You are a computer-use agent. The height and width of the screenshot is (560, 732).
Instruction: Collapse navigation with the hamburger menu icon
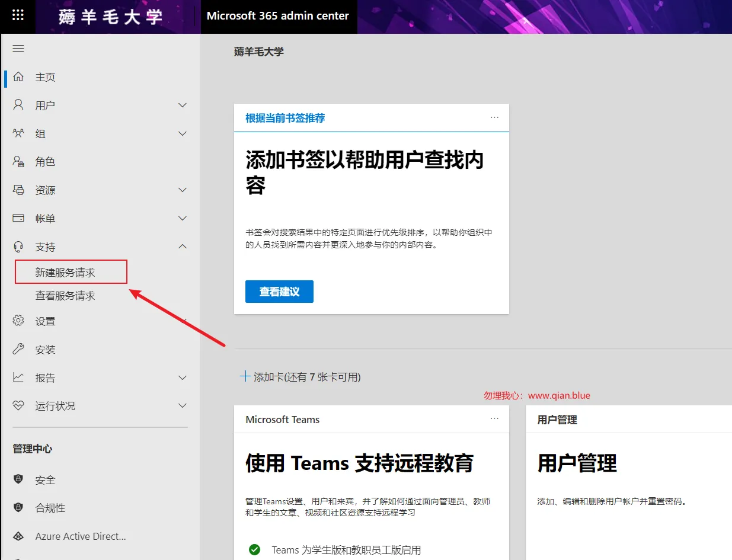coord(18,48)
